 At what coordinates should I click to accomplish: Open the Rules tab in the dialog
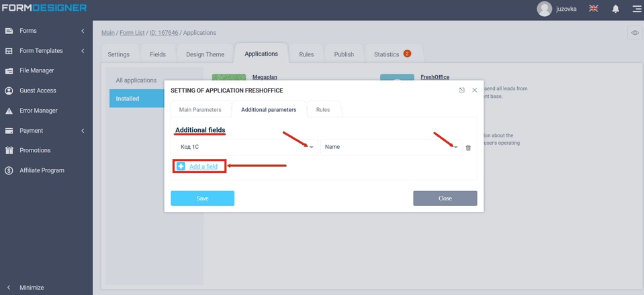323,109
